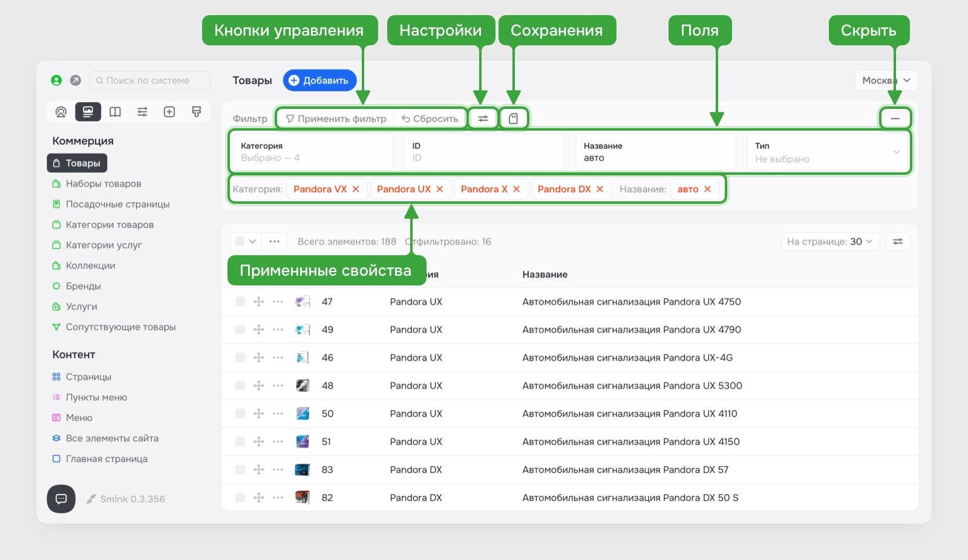Open bulk actions three-dot button above table
This screenshot has width=968, height=560.
pyautogui.click(x=275, y=242)
